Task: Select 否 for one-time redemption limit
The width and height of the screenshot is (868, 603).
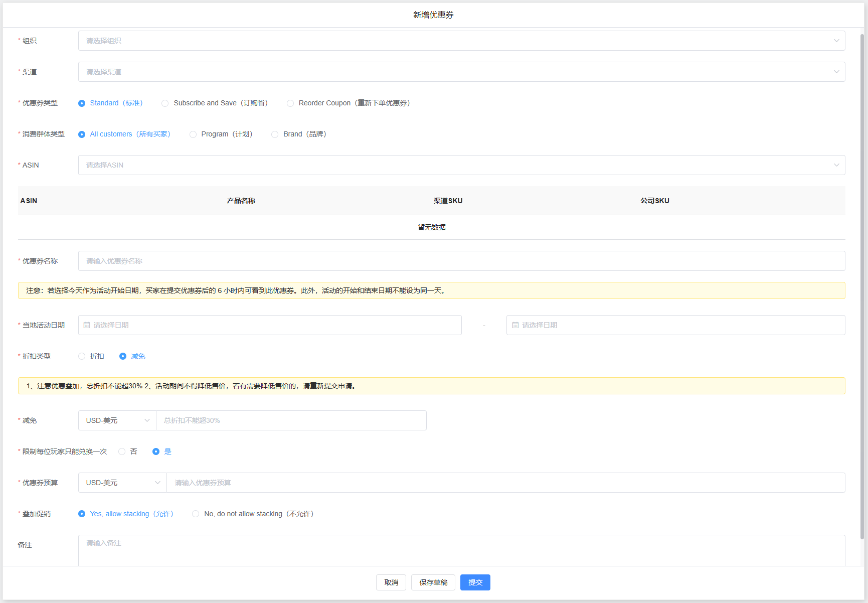Action: point(122,451)
